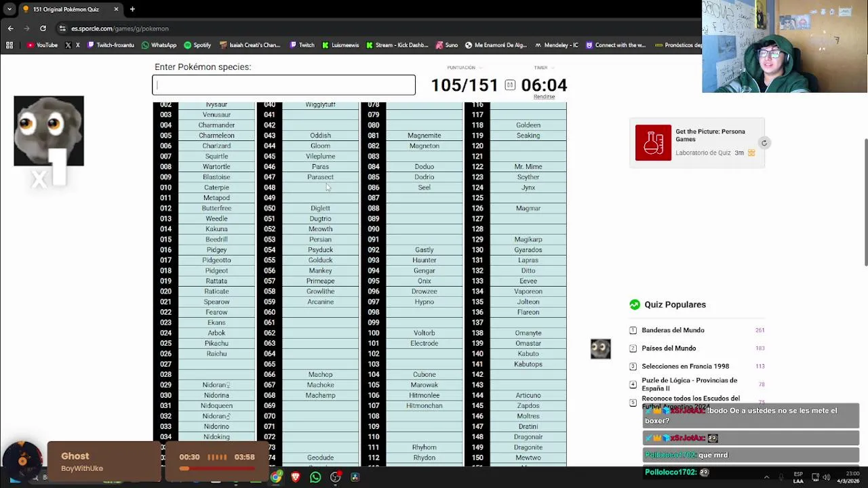Click the table cell reading Hitmonchan
This screenshot has height=488, width=868.
click(x=424, y=405)
